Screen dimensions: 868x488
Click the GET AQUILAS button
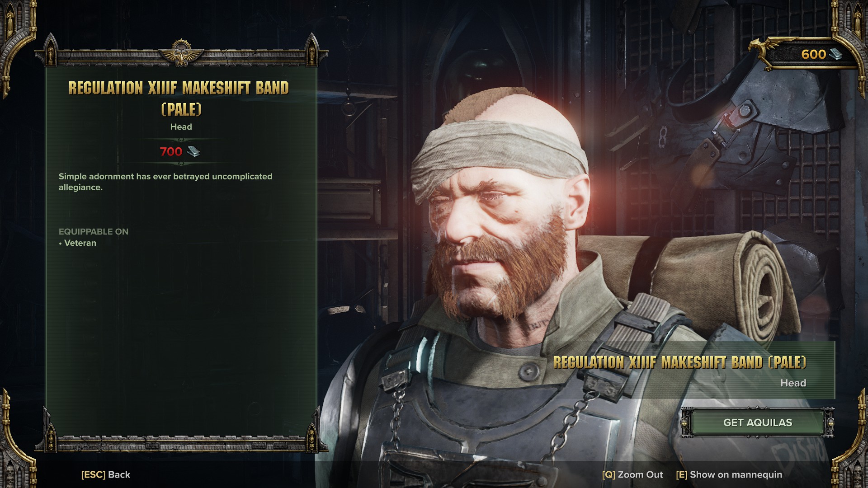[758, 422]
